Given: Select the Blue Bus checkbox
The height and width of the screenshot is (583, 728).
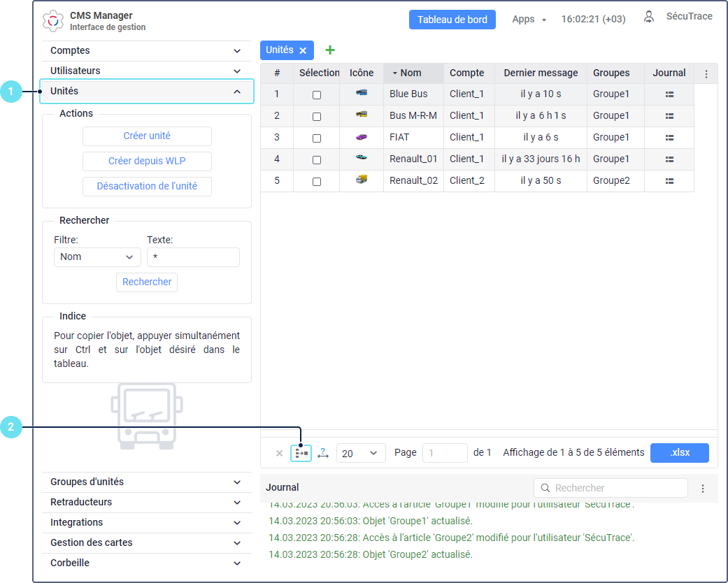Looking at the screenshot, I should tap(317, 95).
